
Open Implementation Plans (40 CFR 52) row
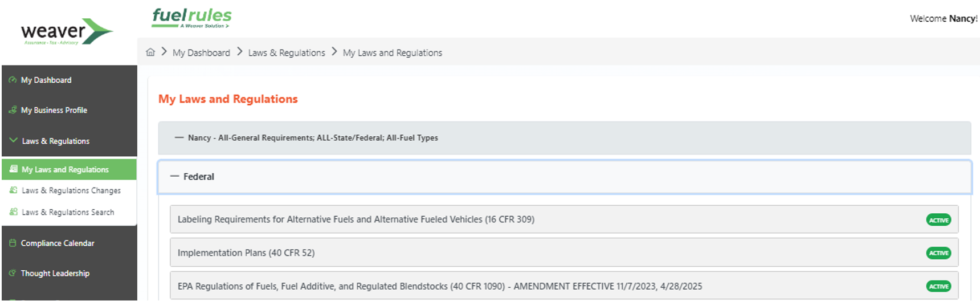[x=246, y=253]
